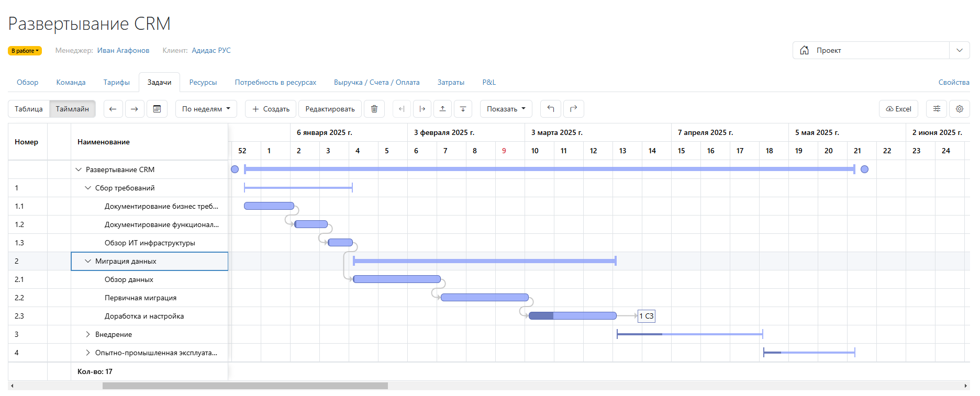Viewport: 980px width, 396px height.
Task: Open the Потребность в ресурсах tab
Action: pos(275,82)
